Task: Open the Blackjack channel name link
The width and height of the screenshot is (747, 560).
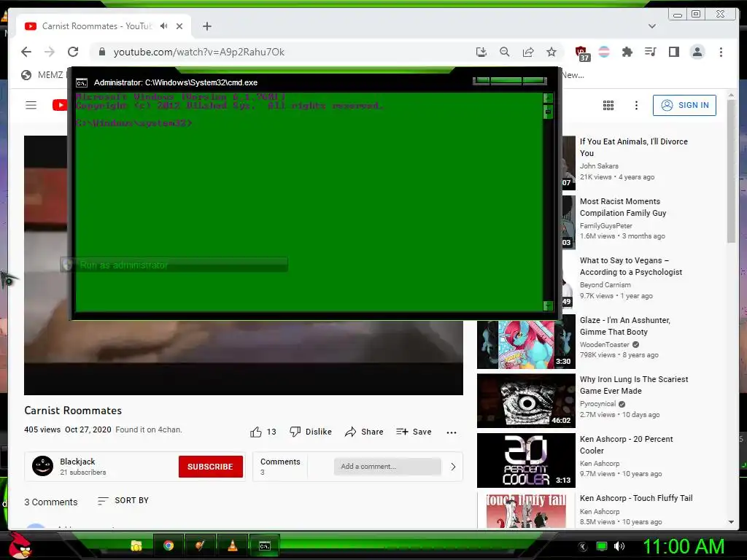Action: (77, 462)
